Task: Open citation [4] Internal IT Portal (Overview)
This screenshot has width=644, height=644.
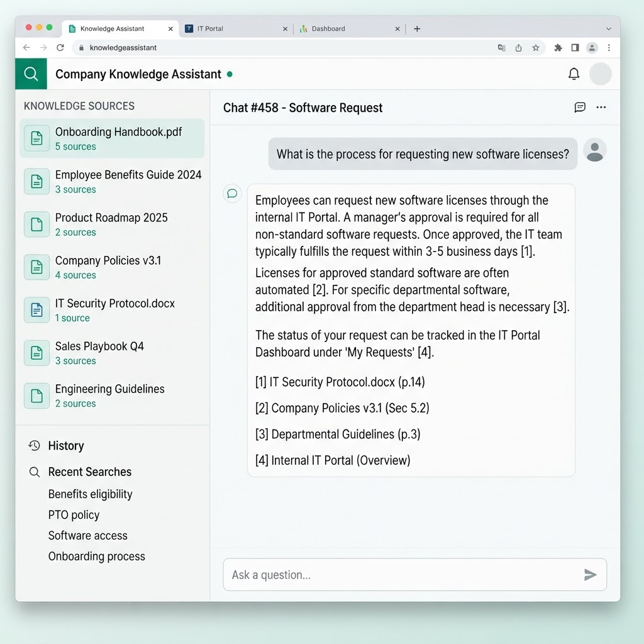Action: 333,460
